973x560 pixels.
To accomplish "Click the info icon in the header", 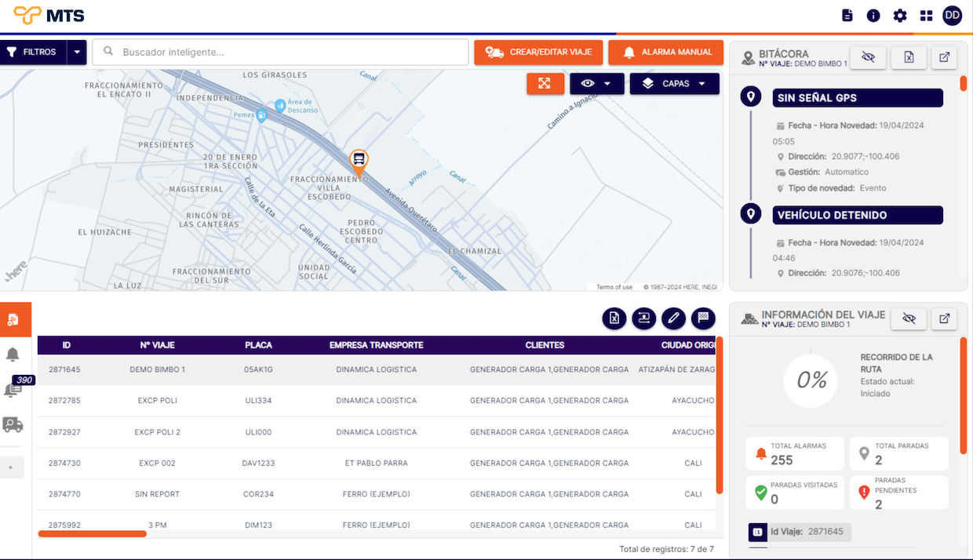I will coord(873,16).
